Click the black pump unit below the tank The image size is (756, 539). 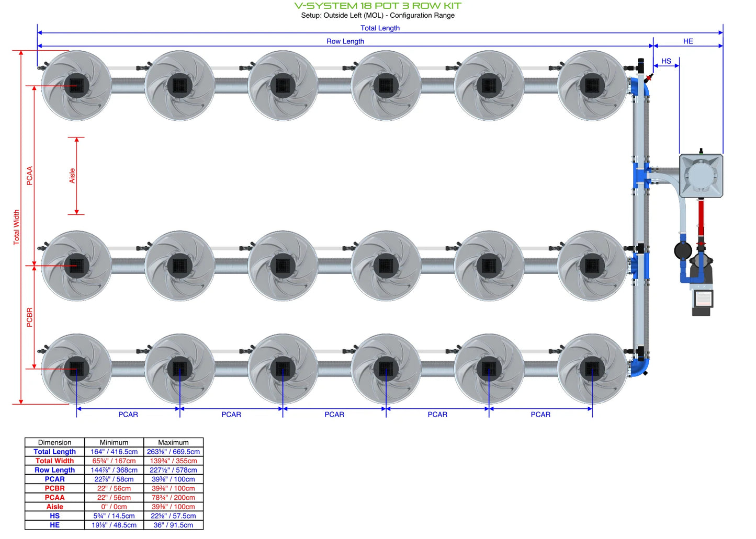[701, 285]
